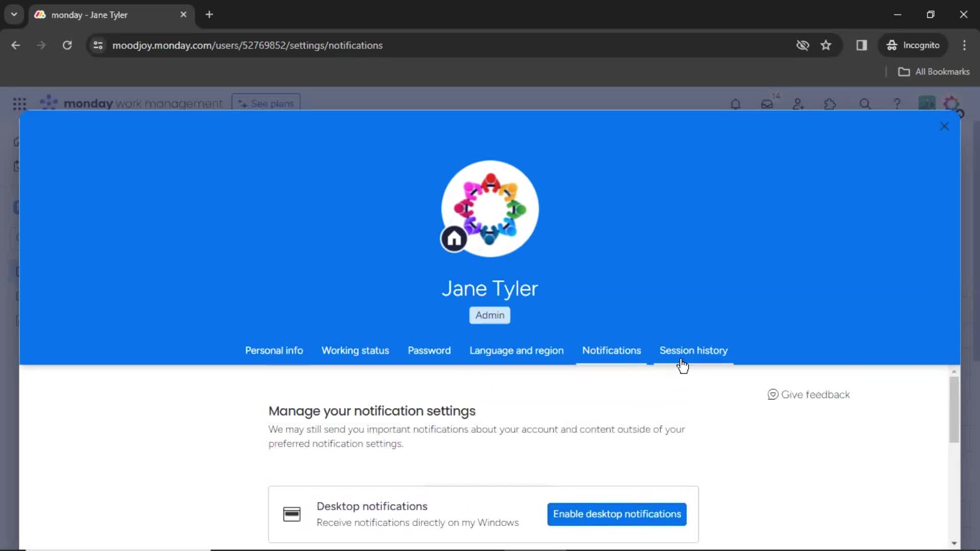Image resolution: width=980 pixels, height=551 pixels.
Task: Click the integrations/apps icon
Action: tap(830, 104)
